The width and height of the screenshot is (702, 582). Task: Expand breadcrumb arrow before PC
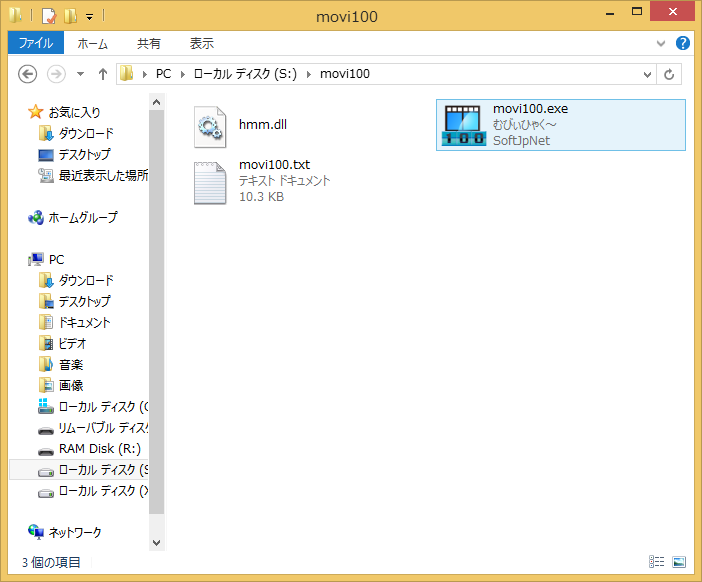coord(145,74)
